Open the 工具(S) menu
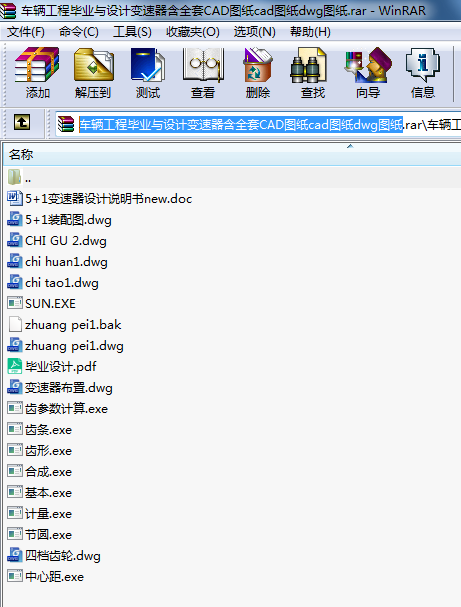Image resolution: width=461 pixels, height=607 pixels. tap(132, 32)
